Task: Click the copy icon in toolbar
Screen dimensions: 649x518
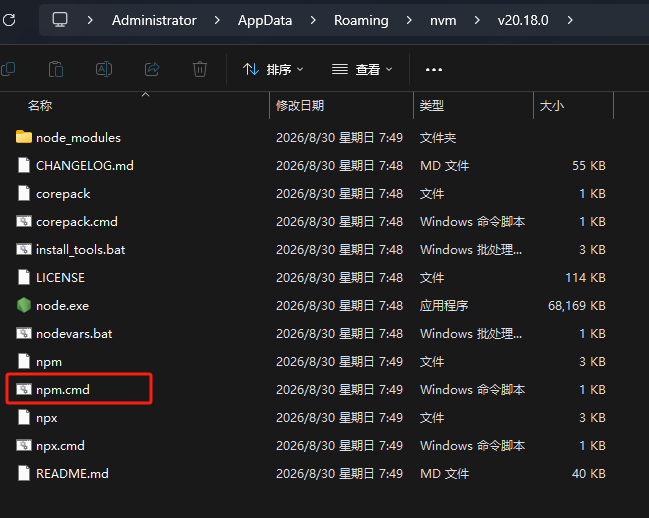Action: pos(8,69)
